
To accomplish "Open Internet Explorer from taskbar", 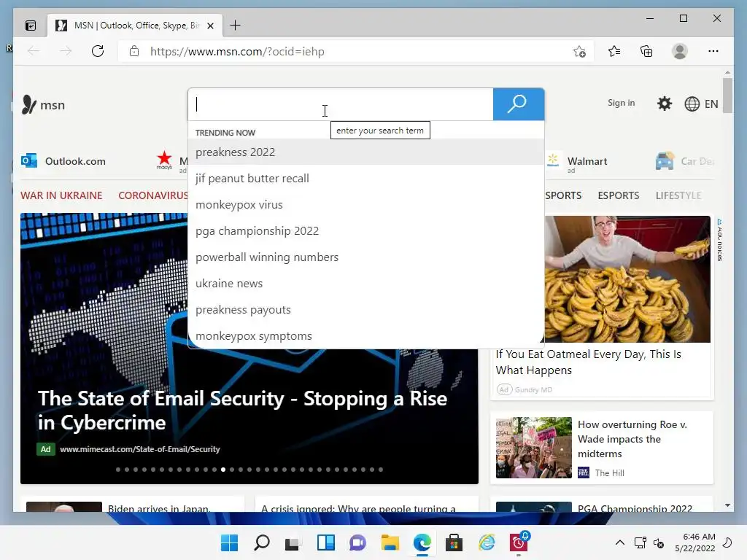I will pos(487,542).
